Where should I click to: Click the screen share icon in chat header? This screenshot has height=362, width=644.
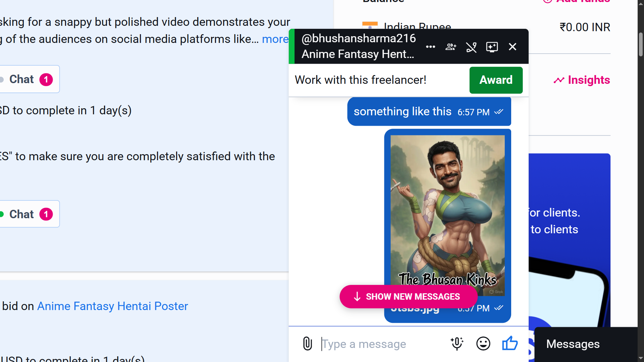pos(492,47)
